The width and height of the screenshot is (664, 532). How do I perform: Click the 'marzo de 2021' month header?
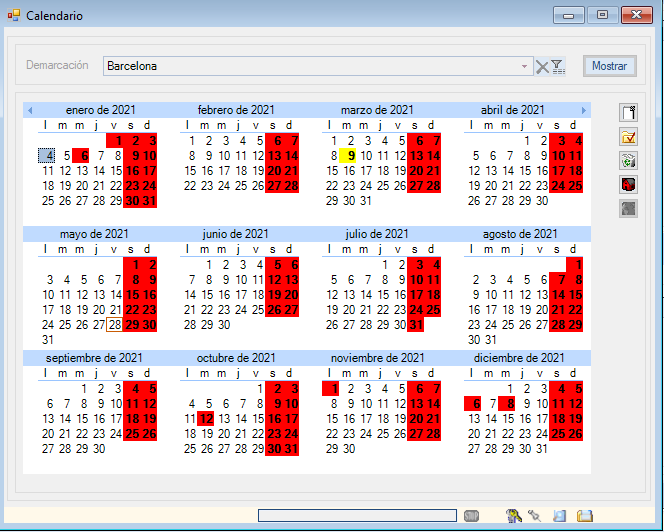coord(376,110)
